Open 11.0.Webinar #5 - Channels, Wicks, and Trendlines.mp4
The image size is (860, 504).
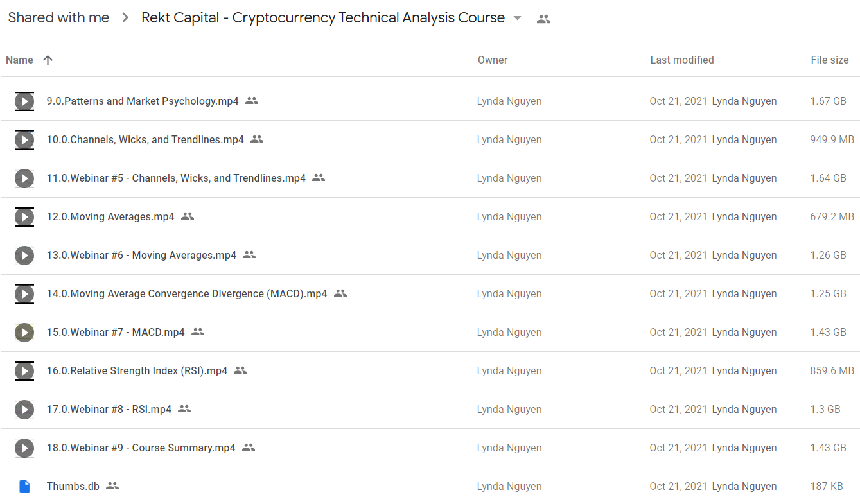[x=176, y=178]
